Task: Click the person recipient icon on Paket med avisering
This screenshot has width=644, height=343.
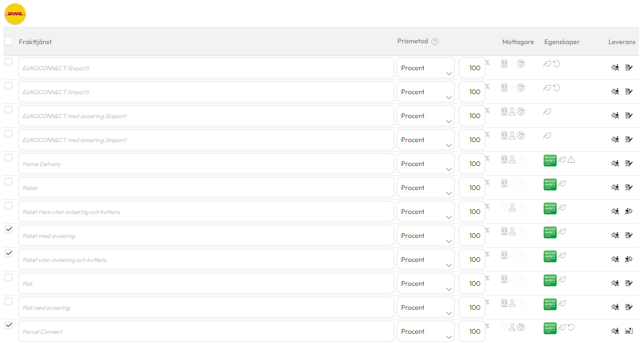Action: click(x=512, y=232)
